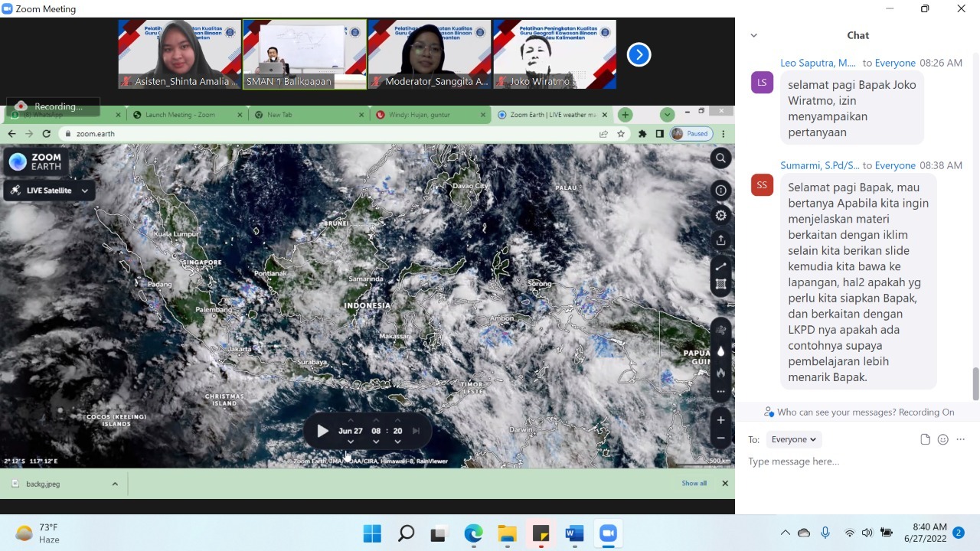Viewport: 980px width, 551px height.
Task: Decrease the hour value 08
Action: pos(376,442)
